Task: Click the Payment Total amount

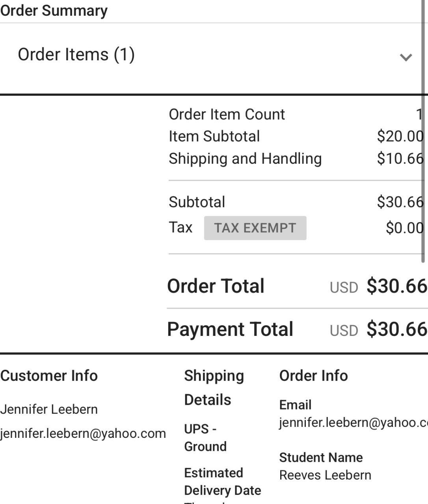Action: pos(396,329)
